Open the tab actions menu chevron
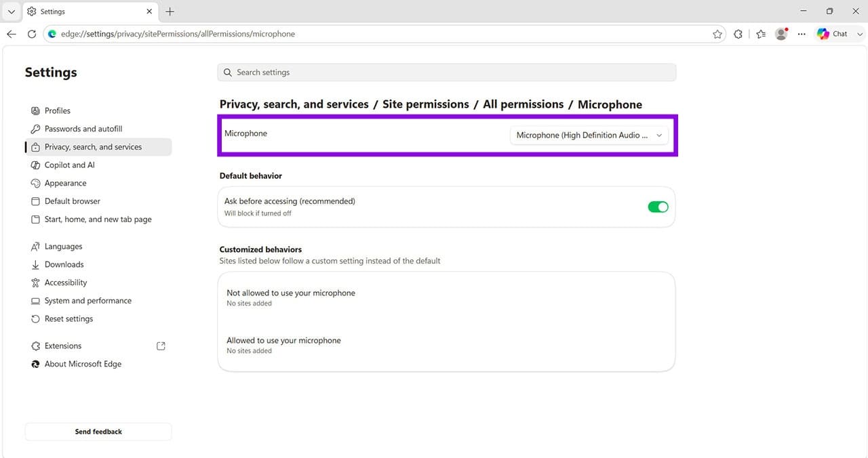This screenshot has height=458, width=868. (11, 12)
